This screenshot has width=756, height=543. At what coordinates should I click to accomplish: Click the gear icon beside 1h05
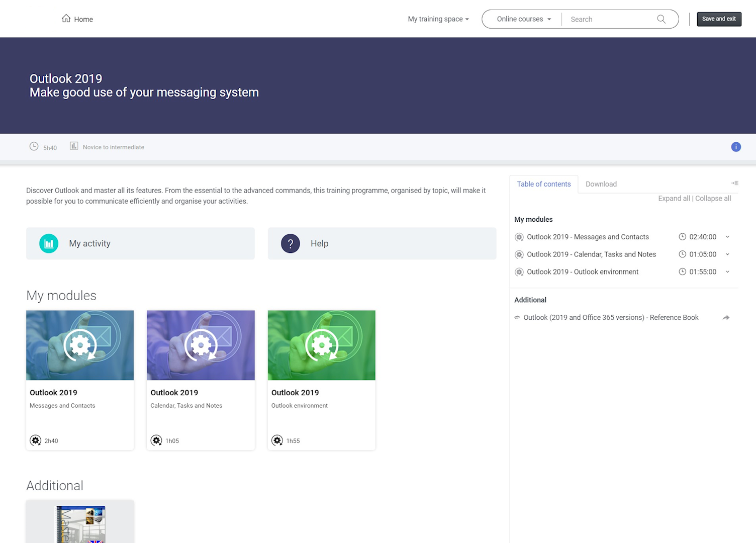[x=156, y=440]
